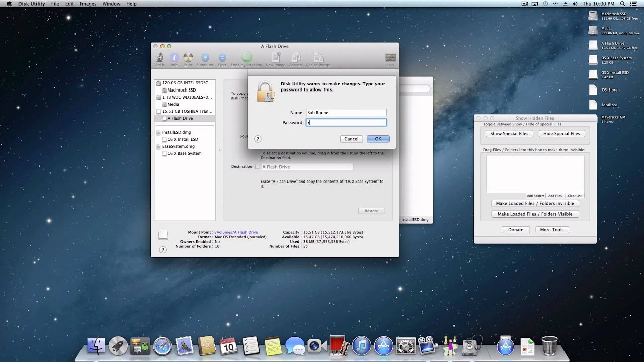Click the More Tools button

pyautogui.click(x=552, y=230)
